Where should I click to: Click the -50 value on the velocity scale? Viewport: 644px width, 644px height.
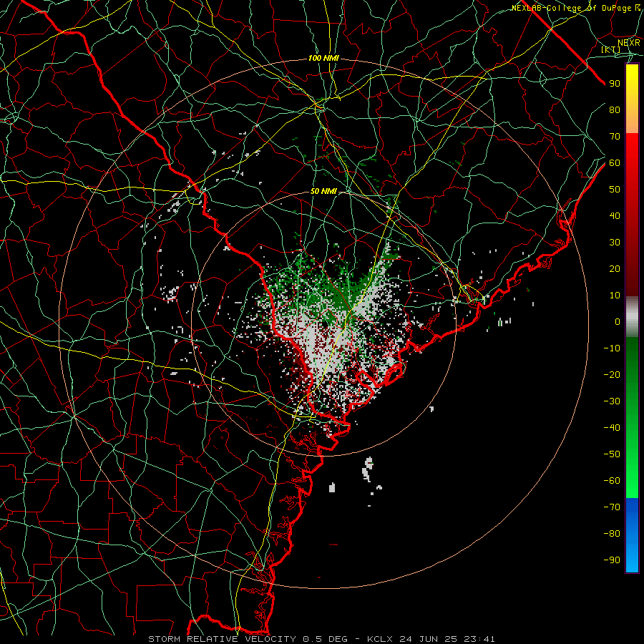coord(612,454)
